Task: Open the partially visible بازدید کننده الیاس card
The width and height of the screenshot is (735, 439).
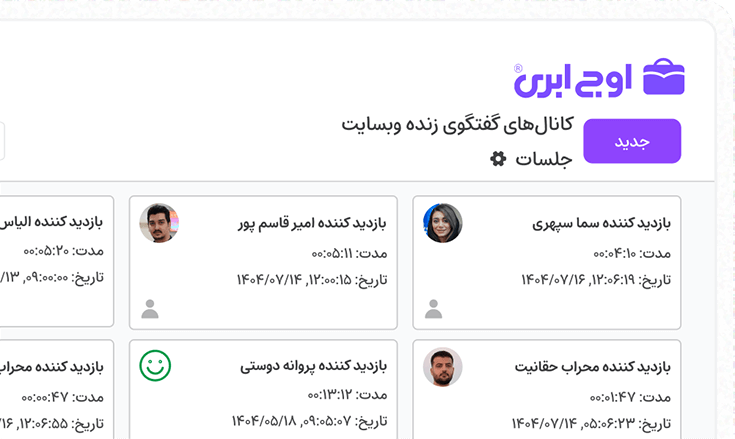Action: click(57, 261)
